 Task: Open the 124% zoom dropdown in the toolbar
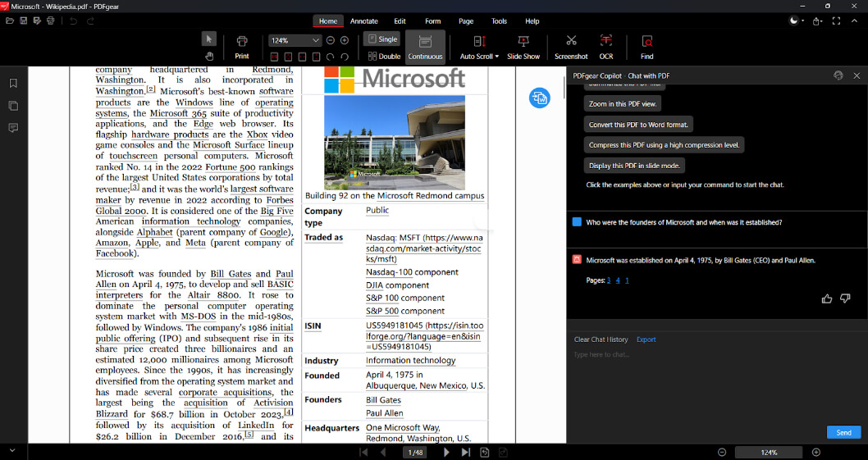click(x=295, y=40)
